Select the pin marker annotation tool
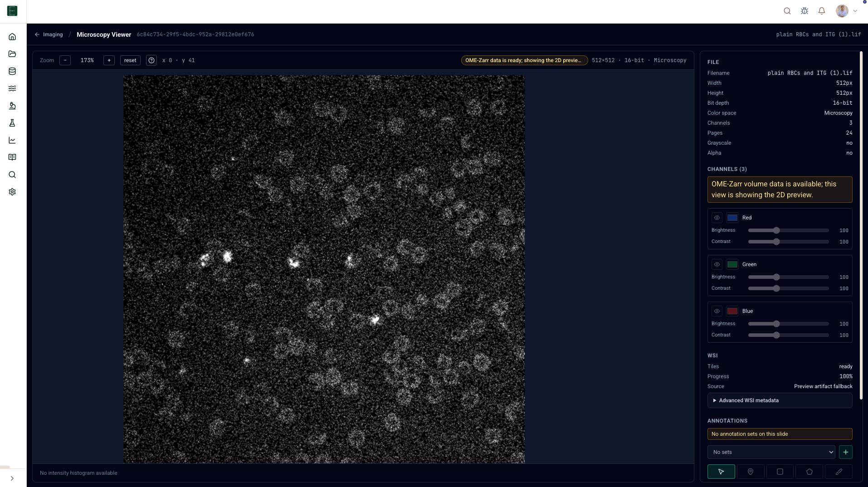868x487 pixels. 751,472
